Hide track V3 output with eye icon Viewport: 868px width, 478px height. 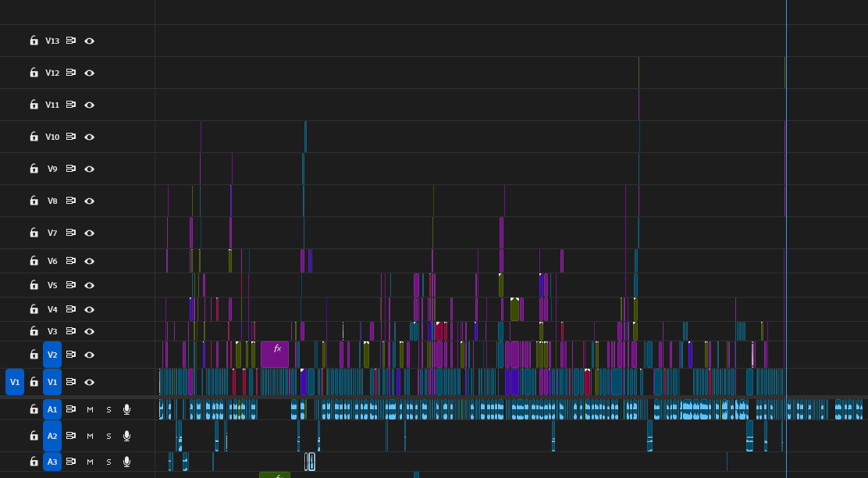[89, 331]
